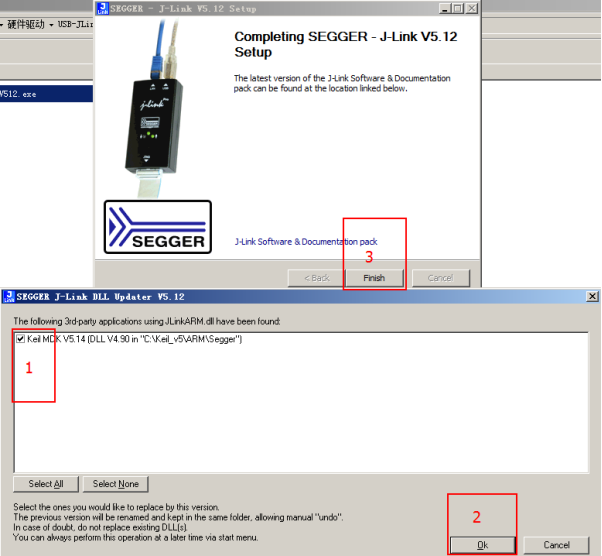Click the DLL Updater title bar text
The height and width of the screenshot is (556, 602).
click(x=100, y=296)
